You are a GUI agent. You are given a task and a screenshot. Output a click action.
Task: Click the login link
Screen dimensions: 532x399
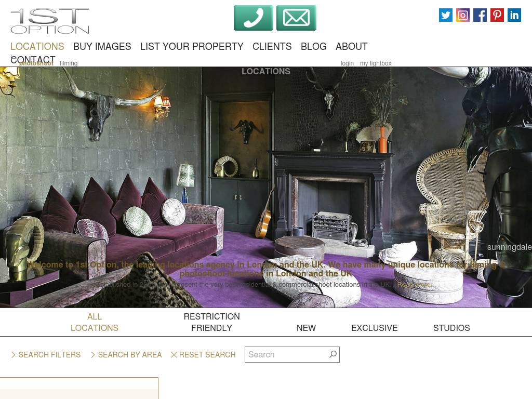347,63
